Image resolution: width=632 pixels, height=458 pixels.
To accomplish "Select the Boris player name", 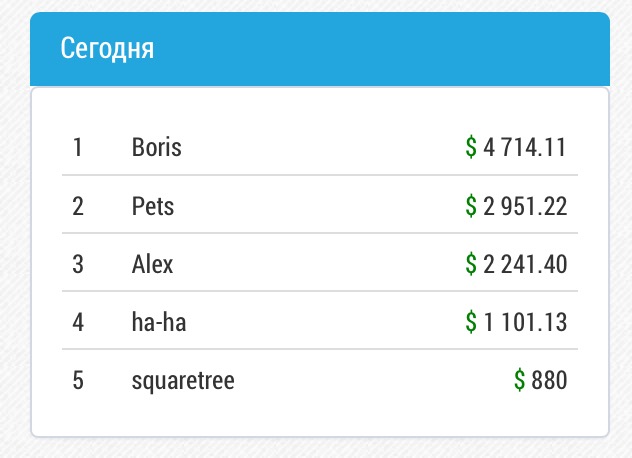I will [x=156, y=147].
